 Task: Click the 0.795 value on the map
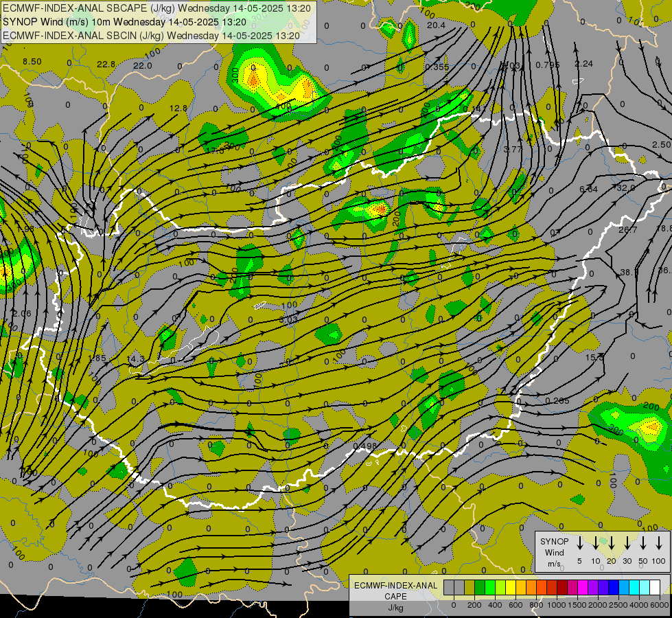coord(548,65)
